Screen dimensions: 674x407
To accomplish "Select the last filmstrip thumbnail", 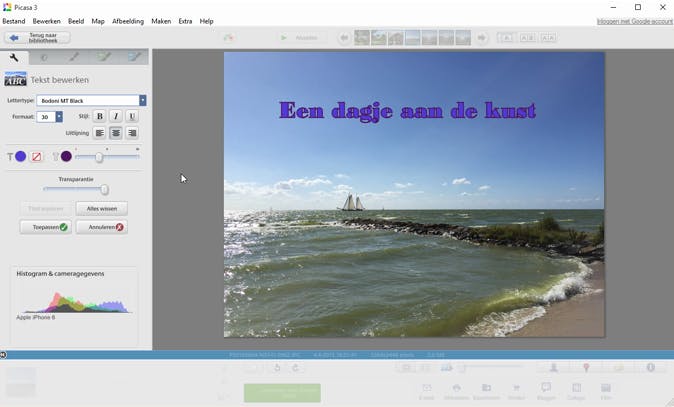I will point(463,38).
